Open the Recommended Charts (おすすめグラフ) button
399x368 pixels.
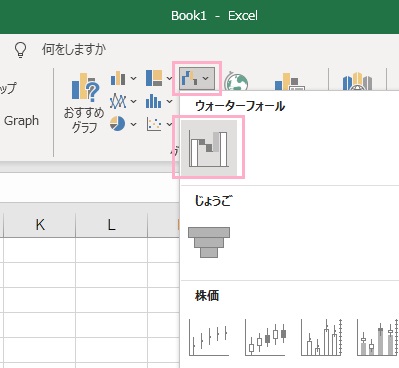coord(84,102)
